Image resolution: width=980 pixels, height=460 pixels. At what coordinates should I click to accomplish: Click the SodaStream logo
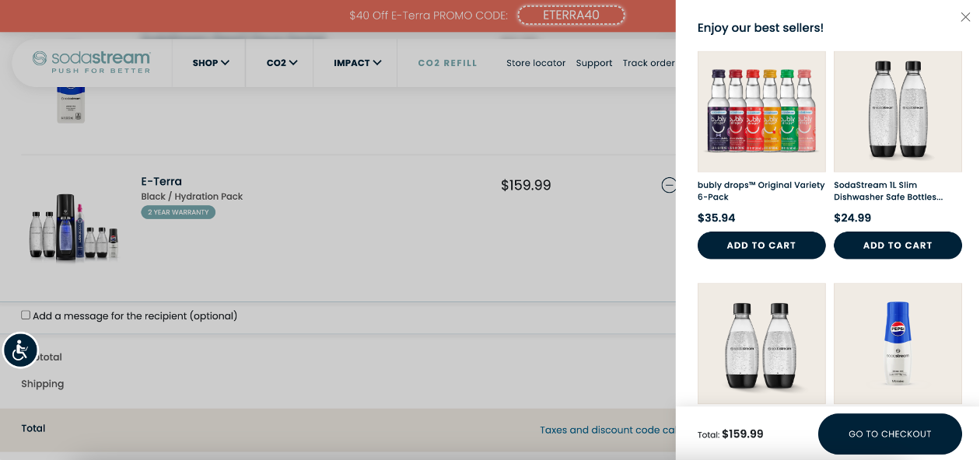pyautogui.click(x=92, y=62)
